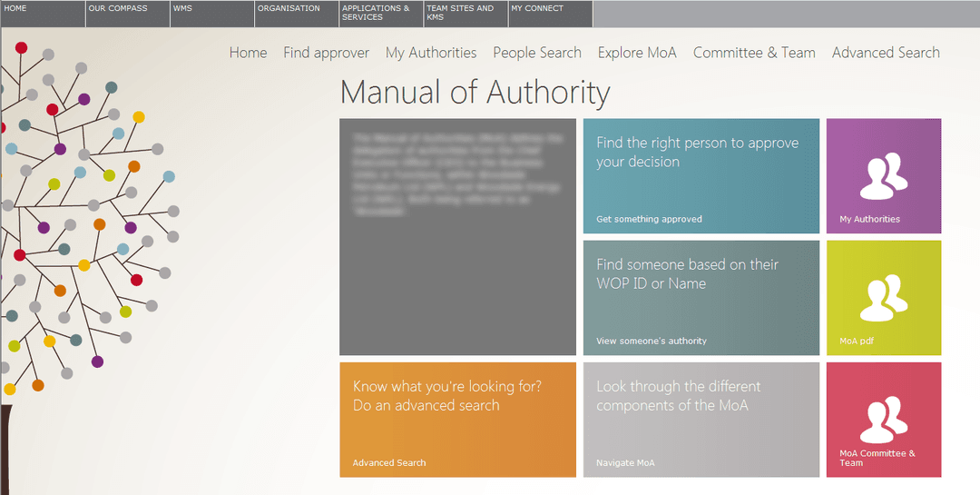Open the People Search navigation link

(x=537, y=53)
